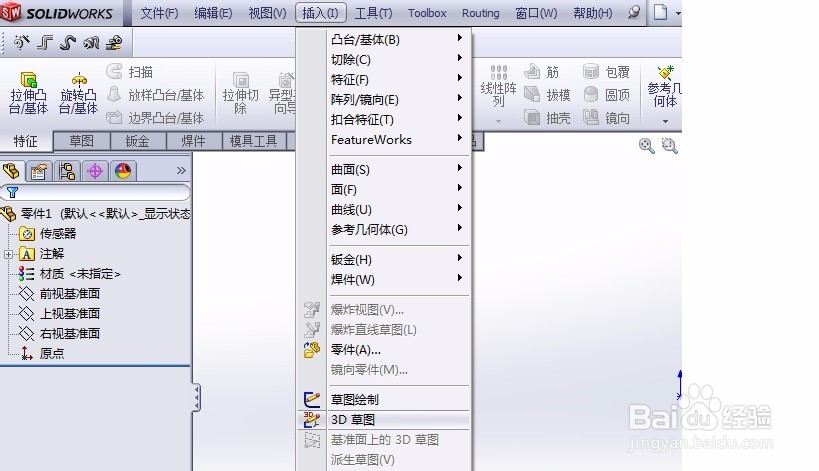Open the PropertyManager tab icon

39,171
